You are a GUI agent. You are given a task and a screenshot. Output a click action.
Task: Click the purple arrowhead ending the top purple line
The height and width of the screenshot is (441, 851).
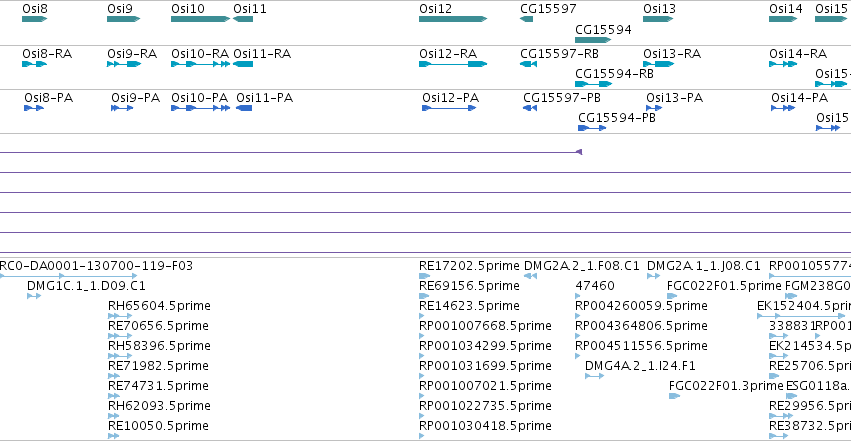click(579, 152)
